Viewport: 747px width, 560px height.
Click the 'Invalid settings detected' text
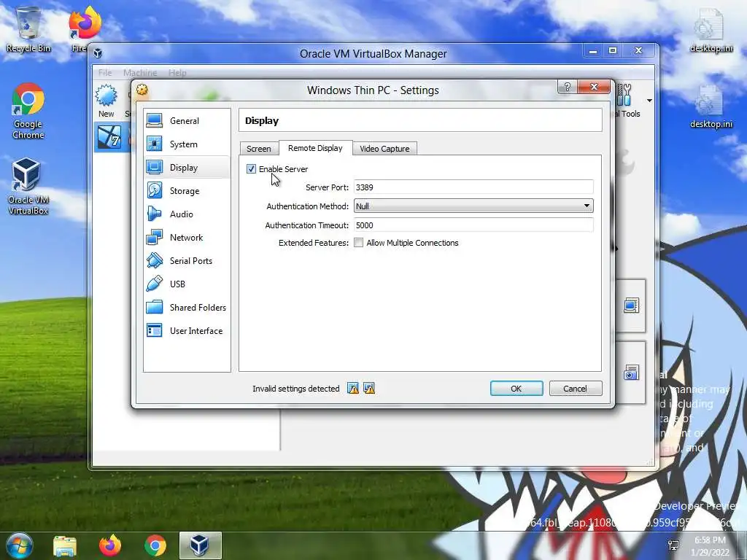(296, 389)
